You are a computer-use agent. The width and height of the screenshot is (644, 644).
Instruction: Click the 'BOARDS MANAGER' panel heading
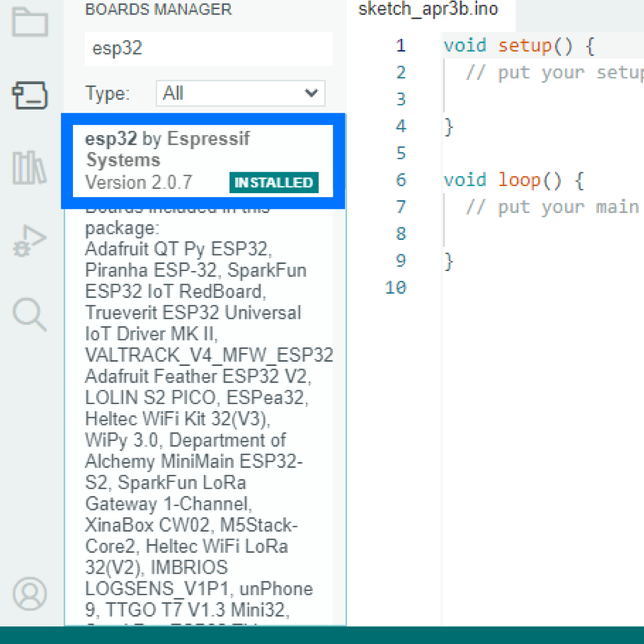coord(158,10)
